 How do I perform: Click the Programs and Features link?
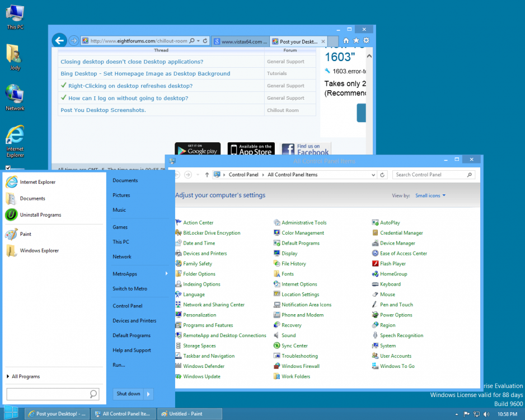point(208,325)
